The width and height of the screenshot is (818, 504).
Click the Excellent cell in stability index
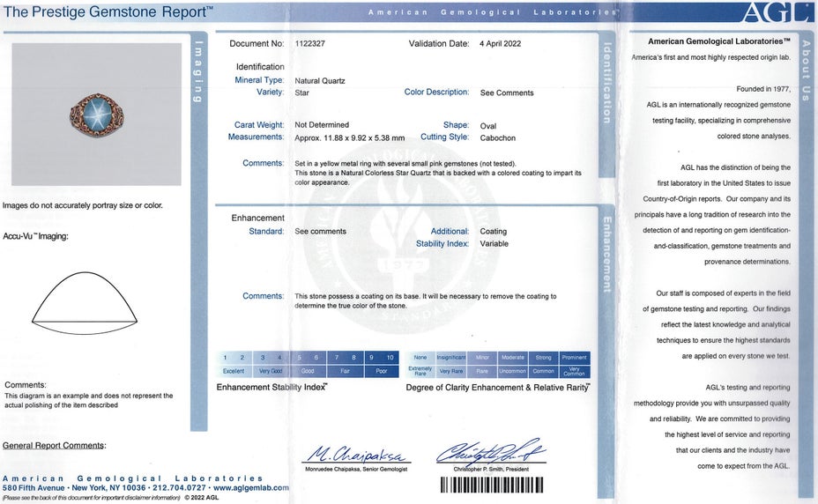point(234,371)
